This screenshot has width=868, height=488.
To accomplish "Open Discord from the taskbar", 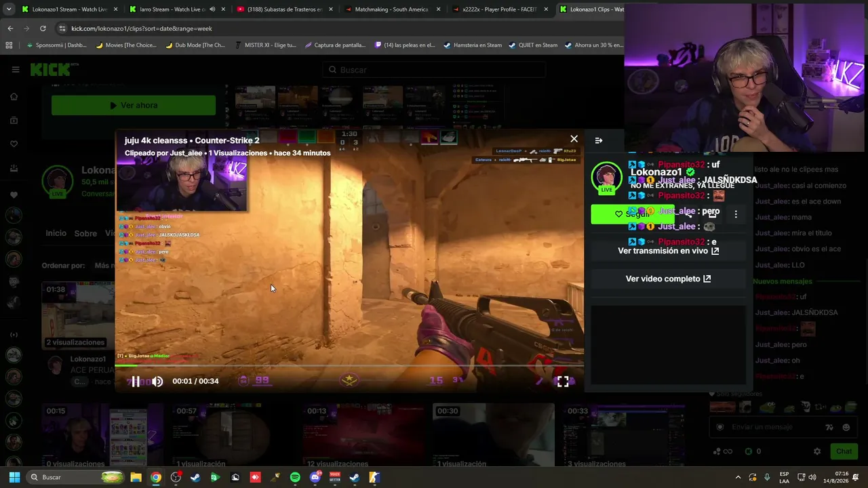I will pos(315,477).
